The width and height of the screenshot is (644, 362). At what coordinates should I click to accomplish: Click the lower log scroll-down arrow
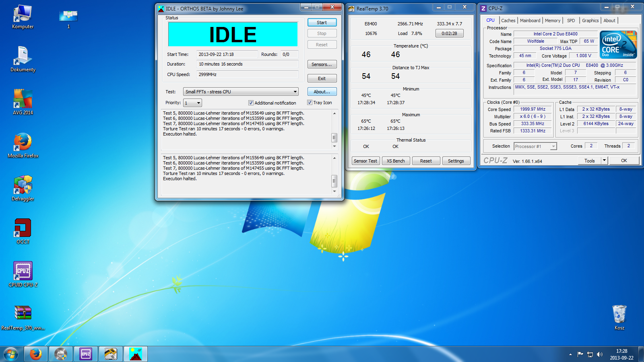334,191
